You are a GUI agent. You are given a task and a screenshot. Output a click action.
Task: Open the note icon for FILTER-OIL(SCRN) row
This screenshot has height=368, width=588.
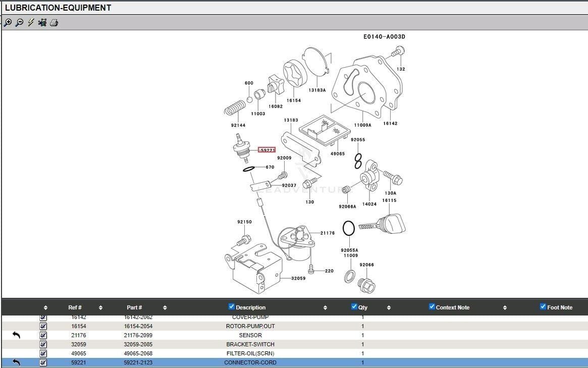tap(43, 353)
